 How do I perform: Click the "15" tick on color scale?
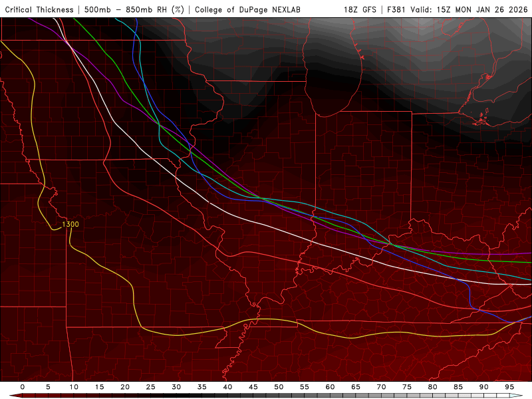(x=99, y=387)
